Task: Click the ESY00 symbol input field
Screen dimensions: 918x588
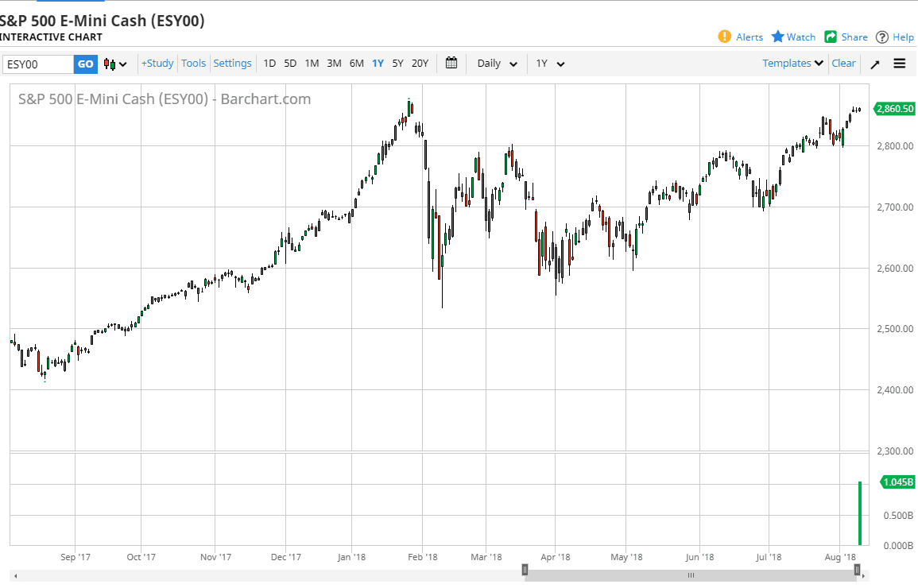Action: 37,64
